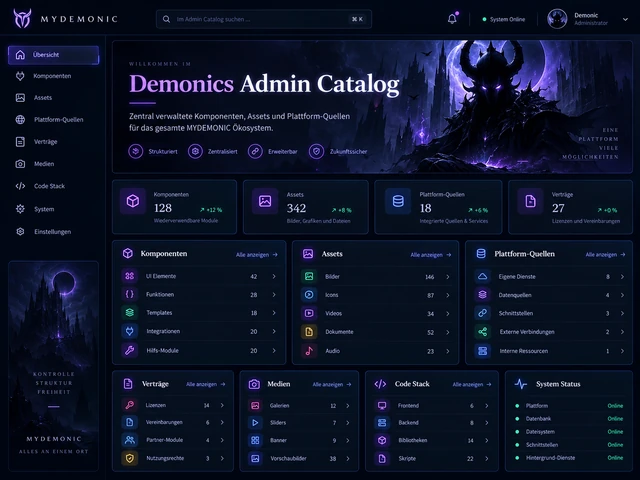640x480 pixels.
Task: Click the MYDEMONIC demon logo icon
Action: 22,18
